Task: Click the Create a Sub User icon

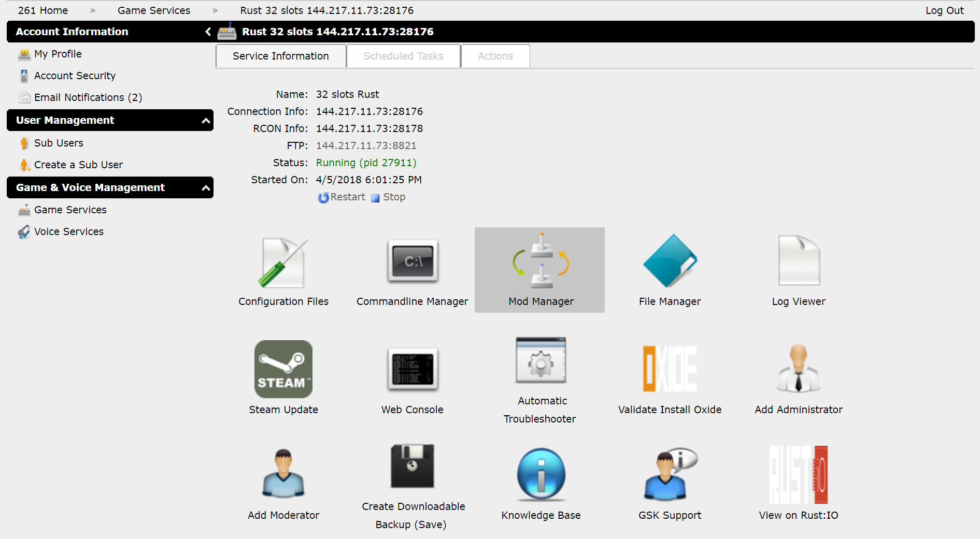Action: [x=24, y=165]
